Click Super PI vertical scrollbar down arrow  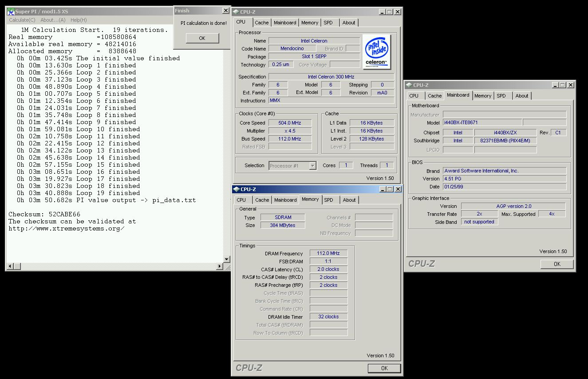point(227,259)
